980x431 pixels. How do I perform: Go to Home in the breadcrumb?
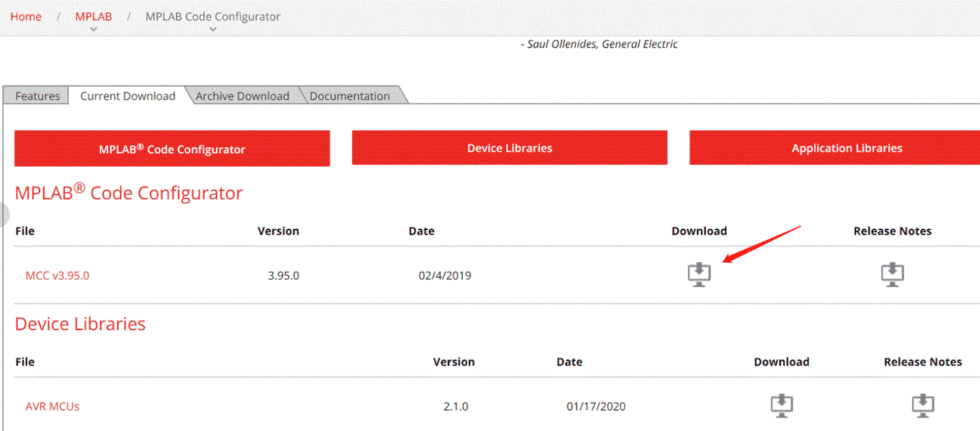26,16
